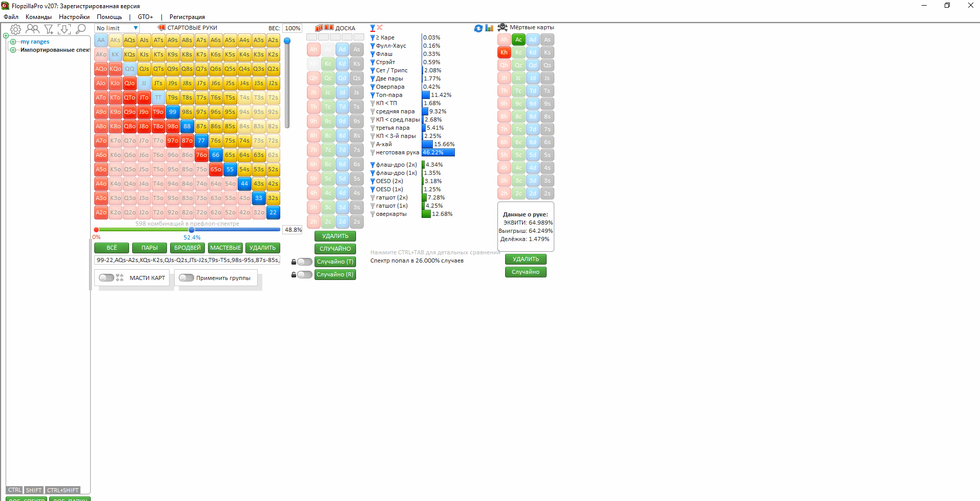Click the Случайно (T) button
Image resolution: width=980 pixels, height=501 pixels.
[335, 262]
